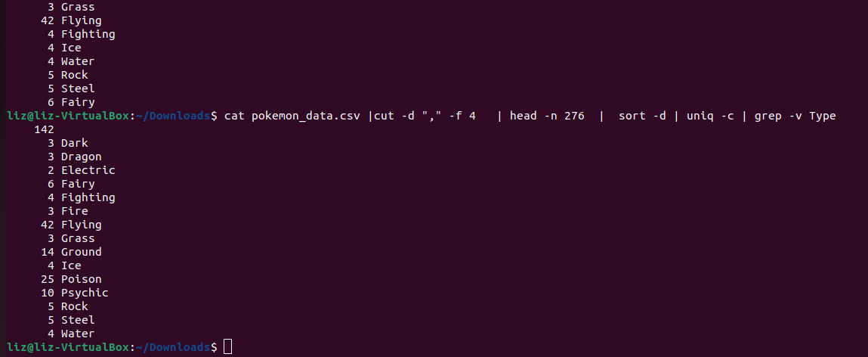Click 'grep -v Type' in the command
Image resolution: width=868 pixels, height=357 pixels.
pos(795,116)
